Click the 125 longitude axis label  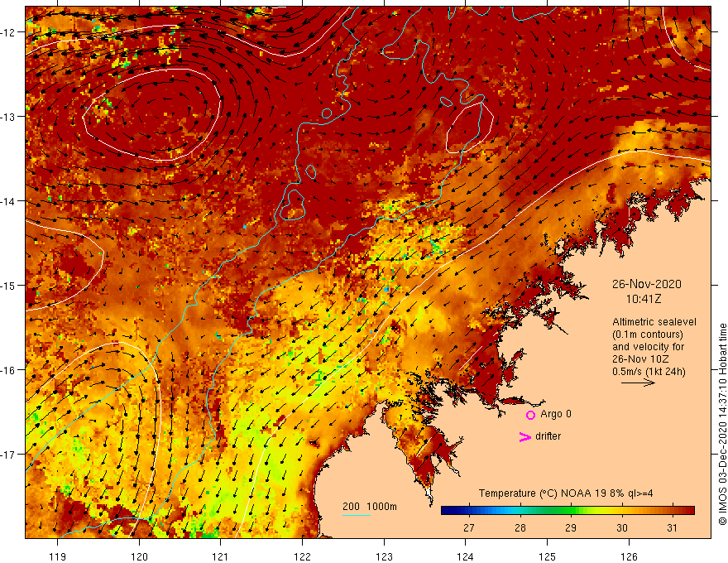click(x=548, y=556)
